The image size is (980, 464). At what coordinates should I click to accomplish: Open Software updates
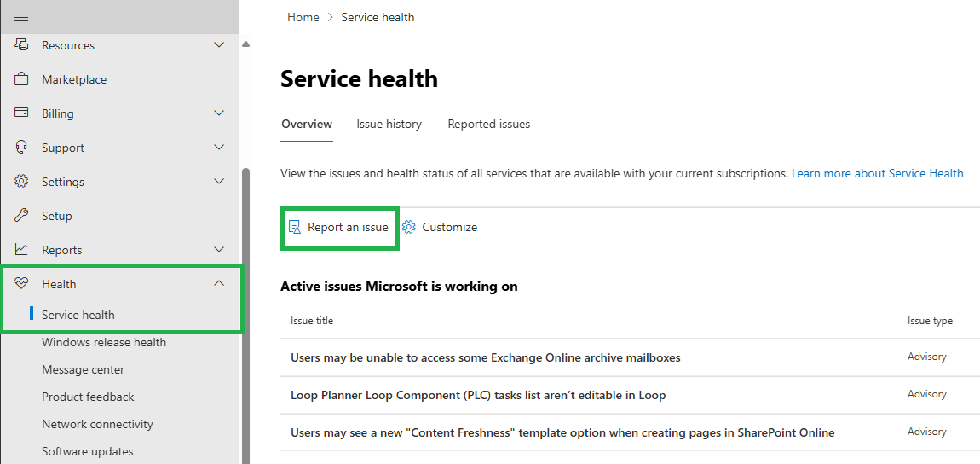pyautogui.click(x=88, y=451)
